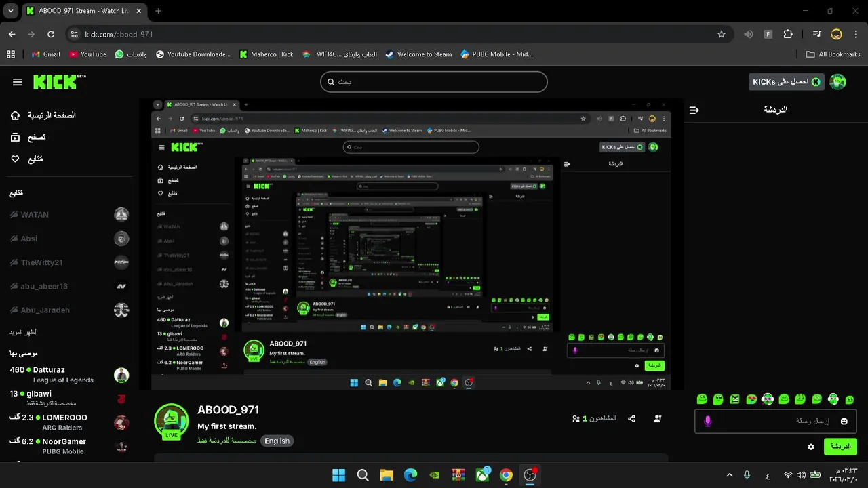Viewport: 868px width, 488px height.
Task: Open the تصفح browse sidebar item
Action: pos(28,137)
